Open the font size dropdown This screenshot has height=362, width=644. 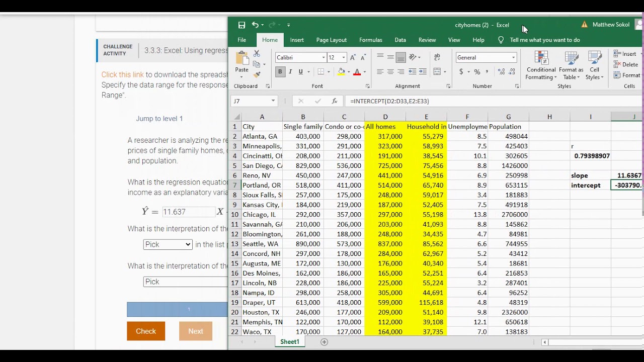pos(344,58)
